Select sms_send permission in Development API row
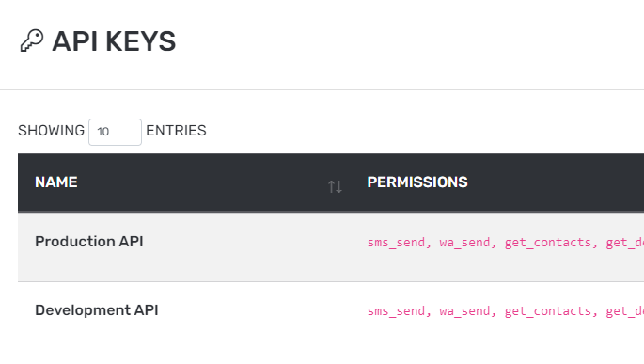This screenshot has width=644, height=364. pyautogui.click(x=396, y=311)
